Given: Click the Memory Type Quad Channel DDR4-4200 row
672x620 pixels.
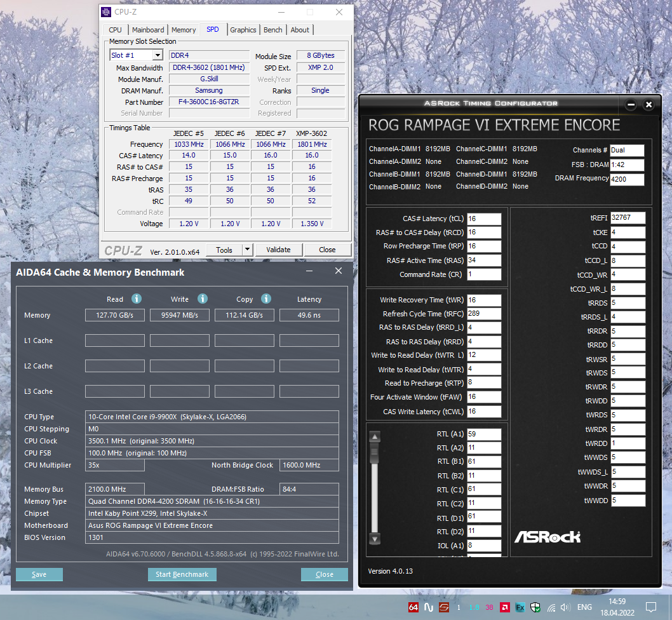Looking at the screenshot, I should tap(212, 501).
